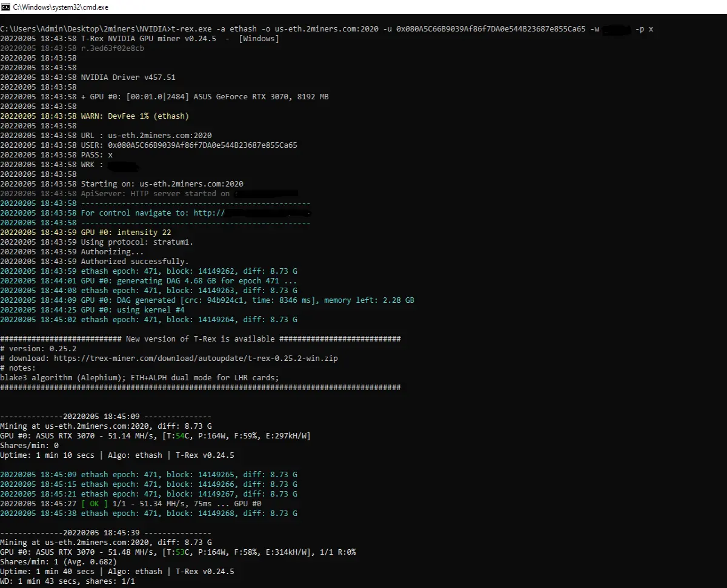Click the ethash line with block 14149268
Screen dimensions: 727x588
[148, 514]
